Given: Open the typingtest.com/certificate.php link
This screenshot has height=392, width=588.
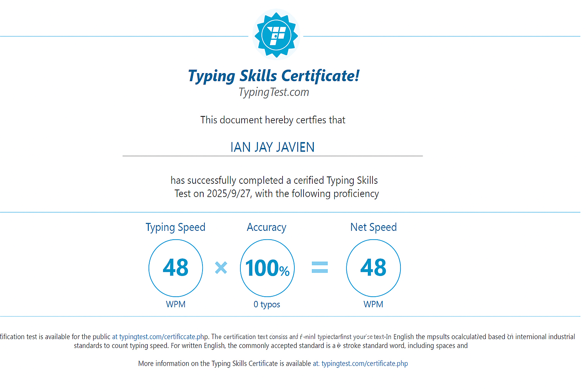Looking at the screenshot, I should (364, 363).
